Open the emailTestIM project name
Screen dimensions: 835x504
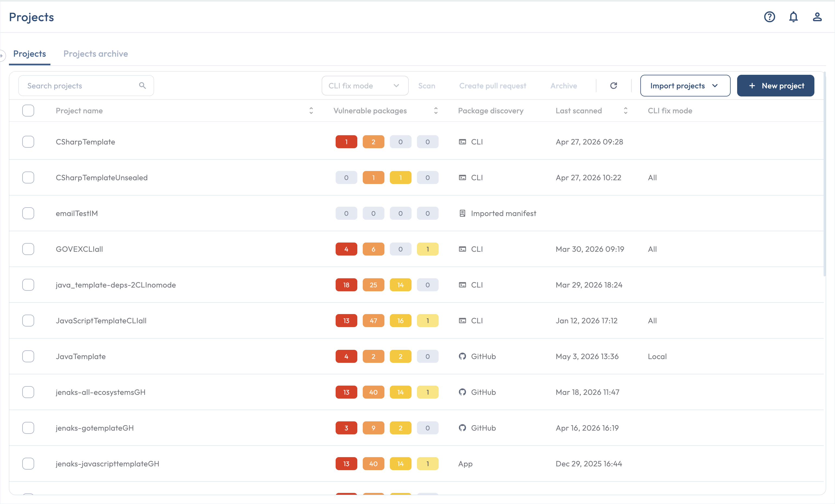76,214
